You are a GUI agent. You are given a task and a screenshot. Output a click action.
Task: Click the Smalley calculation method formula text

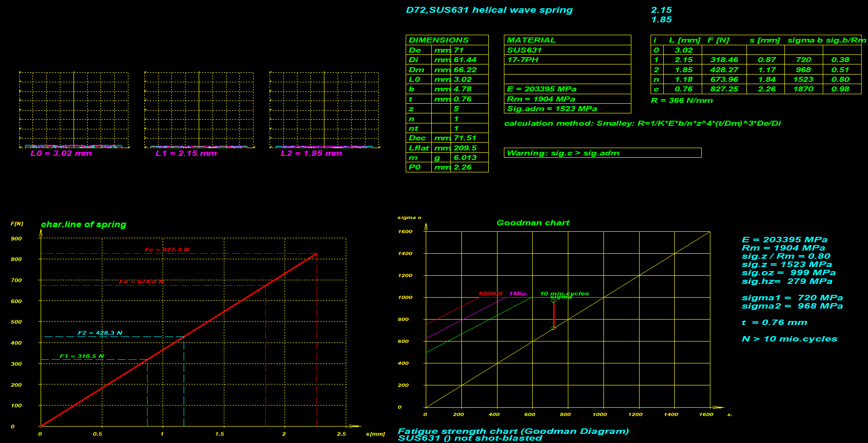[642, 123]
